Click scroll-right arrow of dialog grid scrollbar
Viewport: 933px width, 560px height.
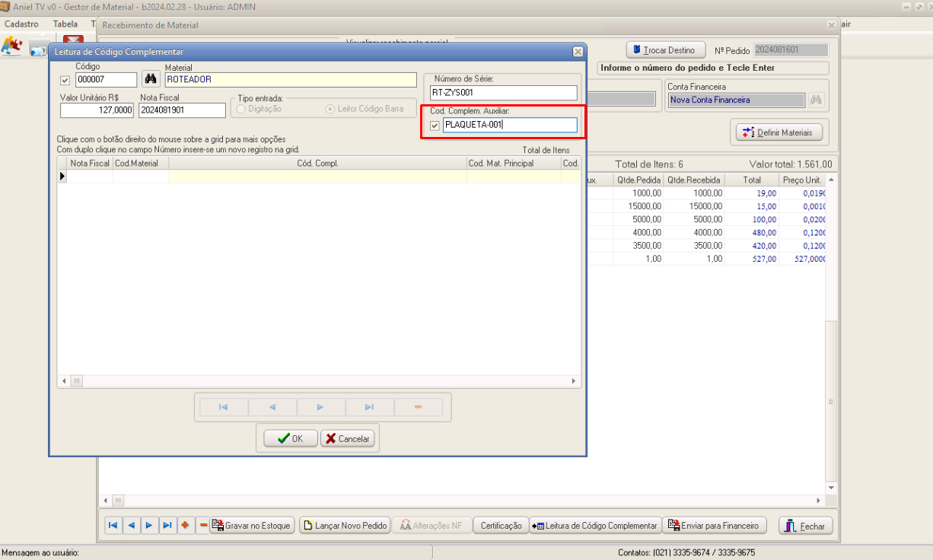(575, 381)
